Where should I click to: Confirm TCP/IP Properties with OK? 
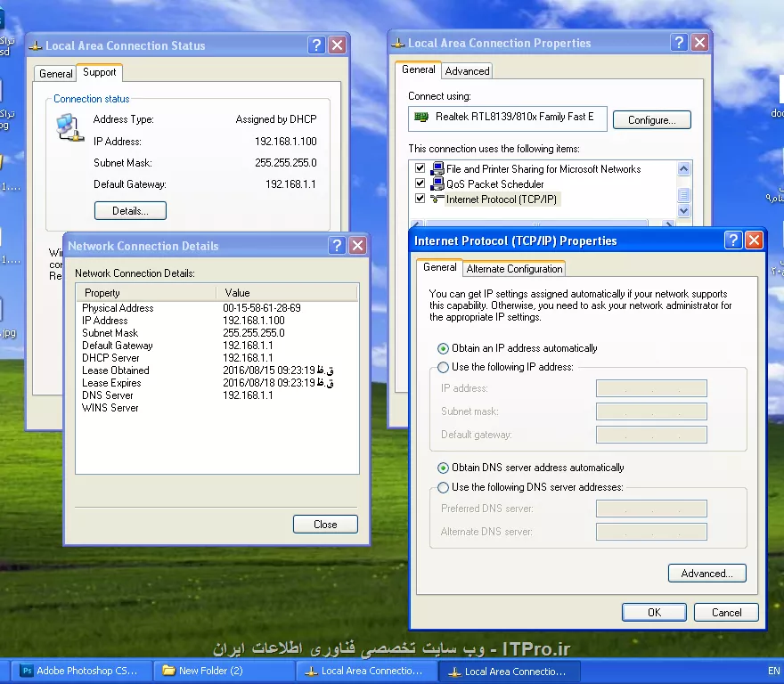coord(654,613)
